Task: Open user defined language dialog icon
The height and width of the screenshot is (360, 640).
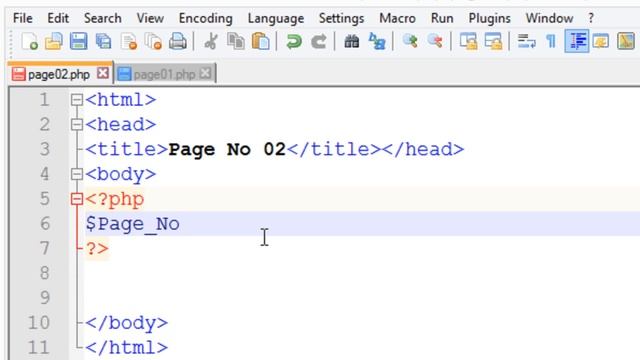Action: [601, 42]
